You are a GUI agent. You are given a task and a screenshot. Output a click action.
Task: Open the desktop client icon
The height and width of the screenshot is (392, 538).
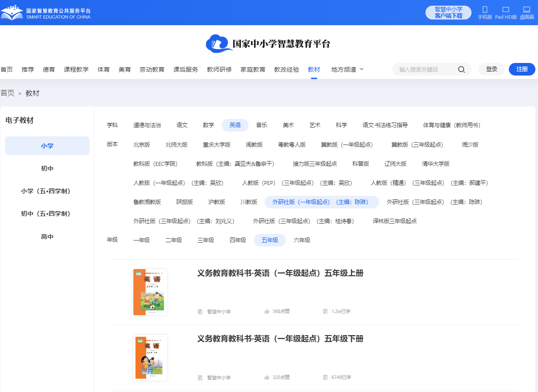526,10
